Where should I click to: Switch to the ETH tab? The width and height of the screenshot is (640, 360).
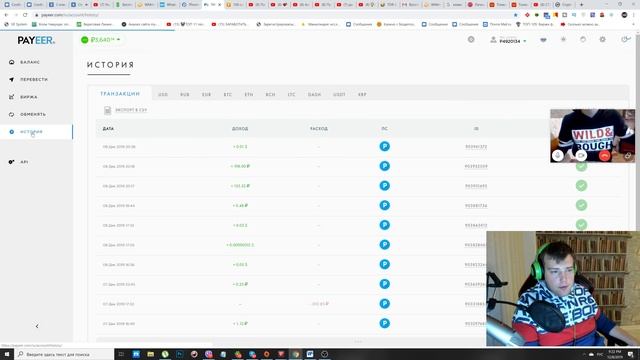click(249, 95)
